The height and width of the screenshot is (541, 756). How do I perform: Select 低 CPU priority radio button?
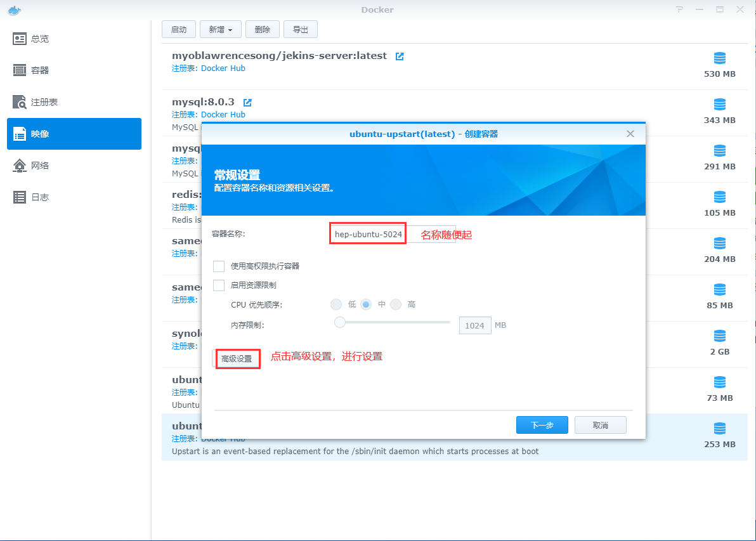coord(336,304)
